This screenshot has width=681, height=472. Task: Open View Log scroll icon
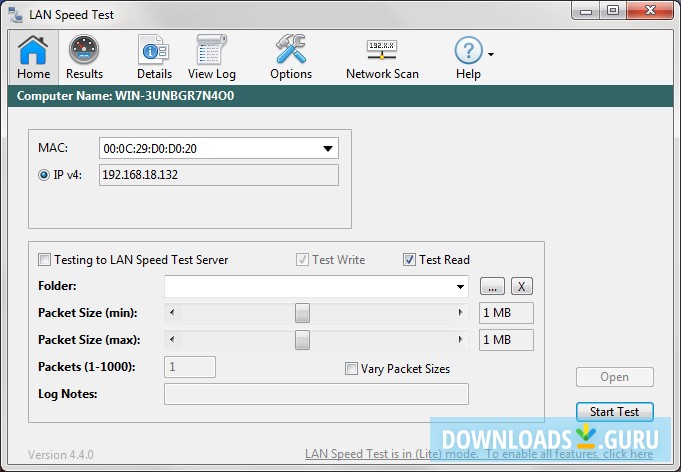coord(212,57)
